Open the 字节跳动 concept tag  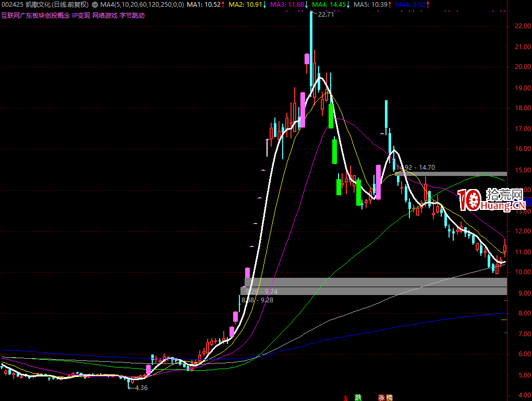(x=132, y=15)
